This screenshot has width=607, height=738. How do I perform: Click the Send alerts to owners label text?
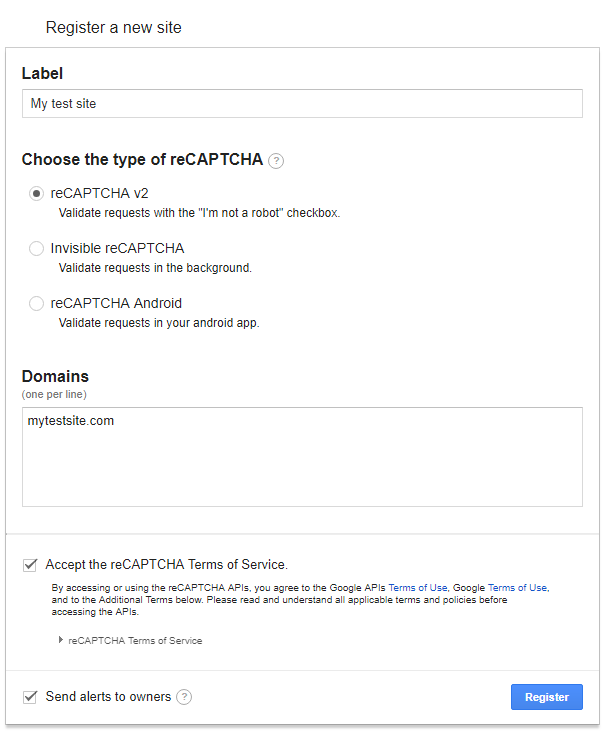coord(108,697)
